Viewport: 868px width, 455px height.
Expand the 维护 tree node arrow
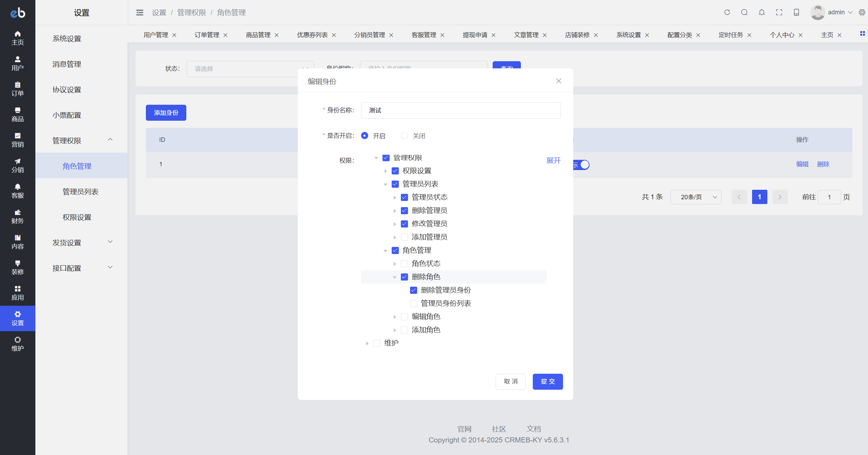(367, 343)
